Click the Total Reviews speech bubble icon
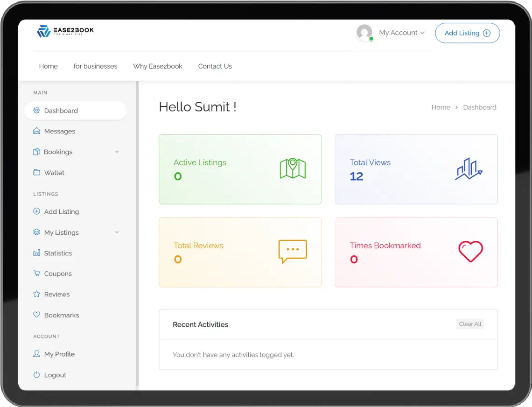The width and height of the screenshot is (532, 407). click(x=293, y=252)
